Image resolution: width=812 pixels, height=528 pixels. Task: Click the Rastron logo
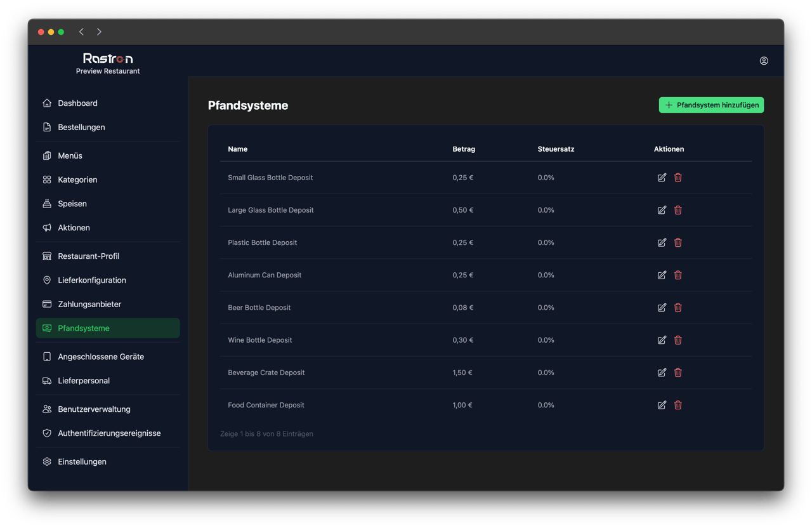tap(108, 58)
